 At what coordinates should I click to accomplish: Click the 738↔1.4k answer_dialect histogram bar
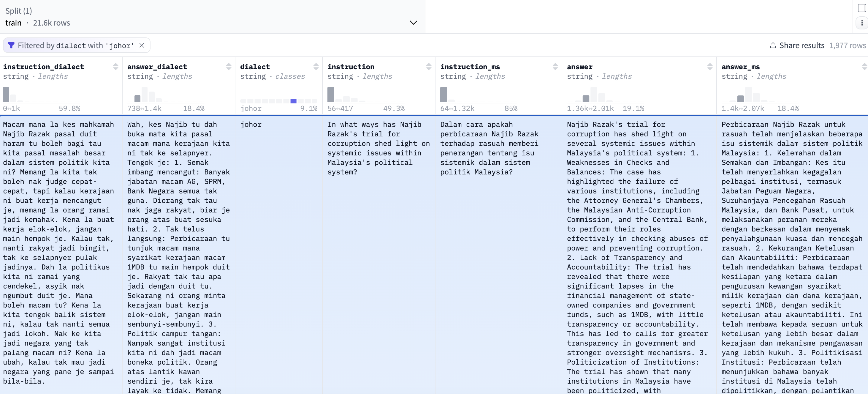pos(137,99)
